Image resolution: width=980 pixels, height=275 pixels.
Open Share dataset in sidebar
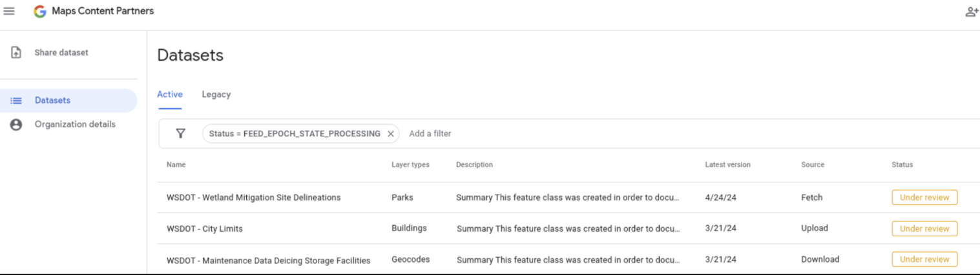(x=61, y=52)
